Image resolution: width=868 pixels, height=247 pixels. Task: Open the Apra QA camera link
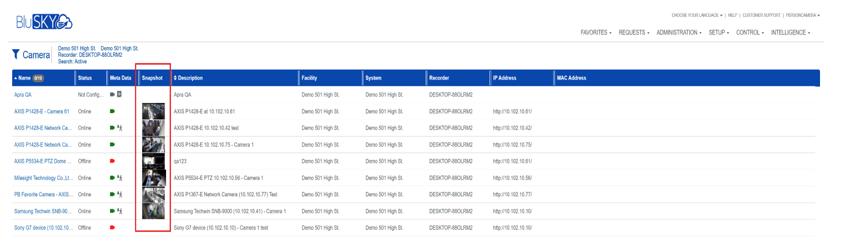23,95
